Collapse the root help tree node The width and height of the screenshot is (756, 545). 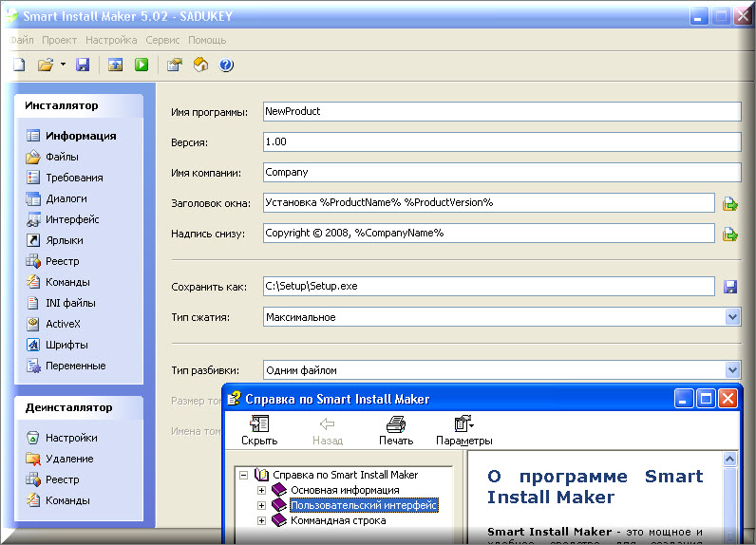point(244,475)
